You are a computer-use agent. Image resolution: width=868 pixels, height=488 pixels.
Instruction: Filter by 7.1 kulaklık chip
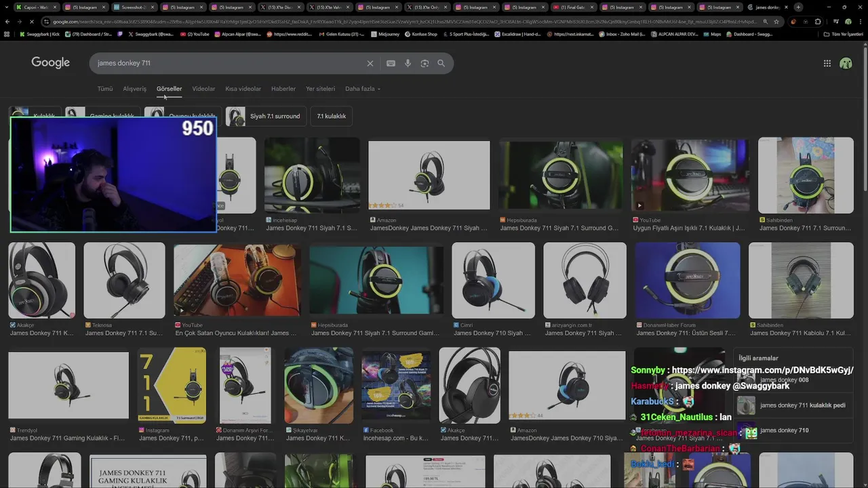tap(332, 117)
